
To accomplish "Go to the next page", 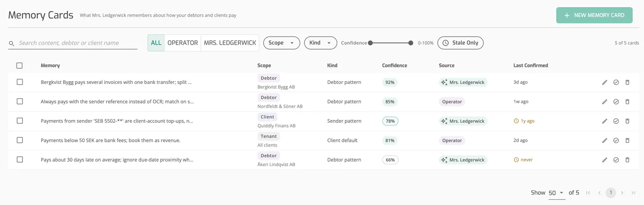I will [622, 193].
